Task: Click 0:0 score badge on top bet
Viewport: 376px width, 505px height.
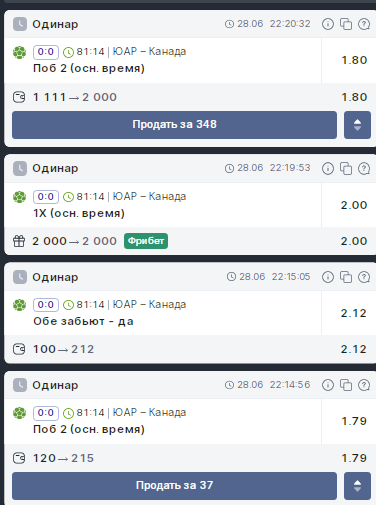Action: 46,52
